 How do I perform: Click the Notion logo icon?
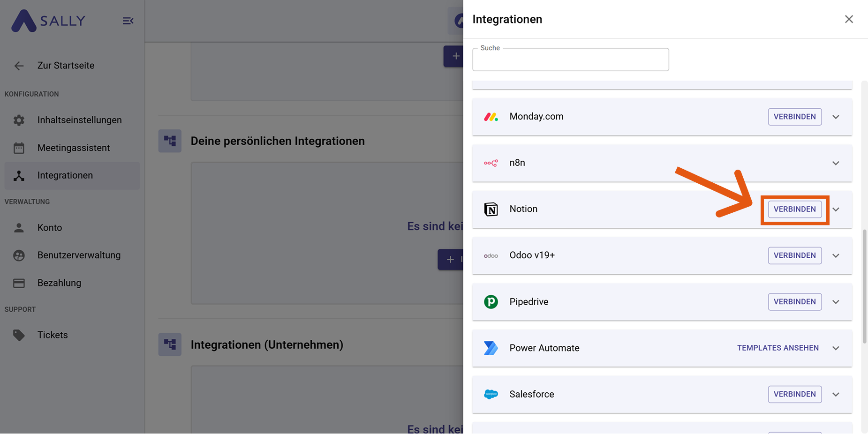[x=491, y=209]
